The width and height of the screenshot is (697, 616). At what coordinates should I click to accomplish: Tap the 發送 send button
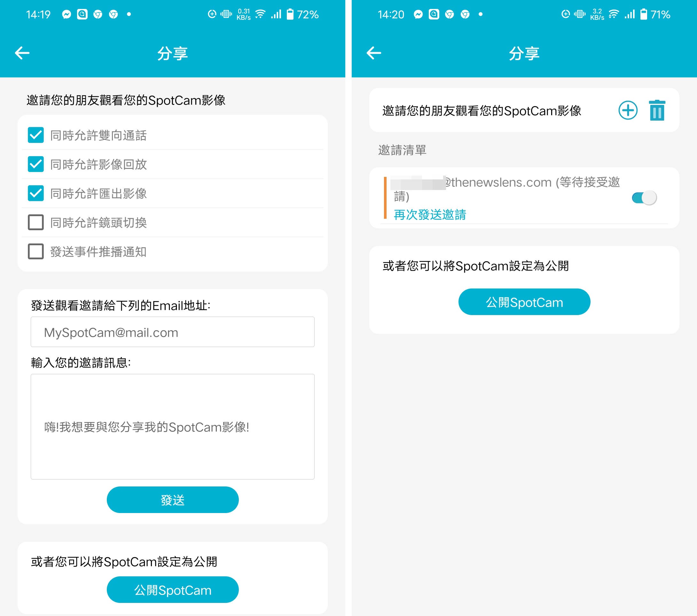click(x=173, y=500)
